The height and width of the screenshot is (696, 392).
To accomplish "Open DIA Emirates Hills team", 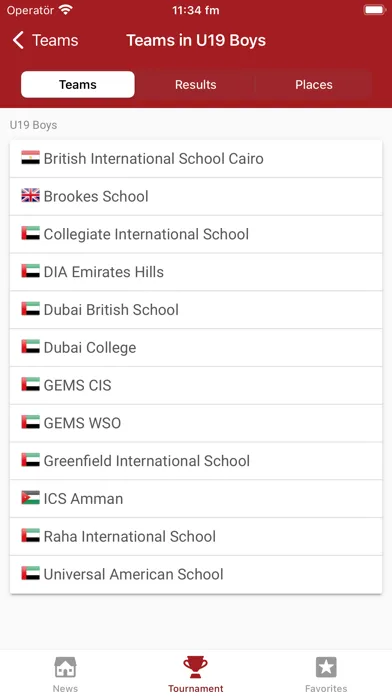I will click(x=196, y=272).
